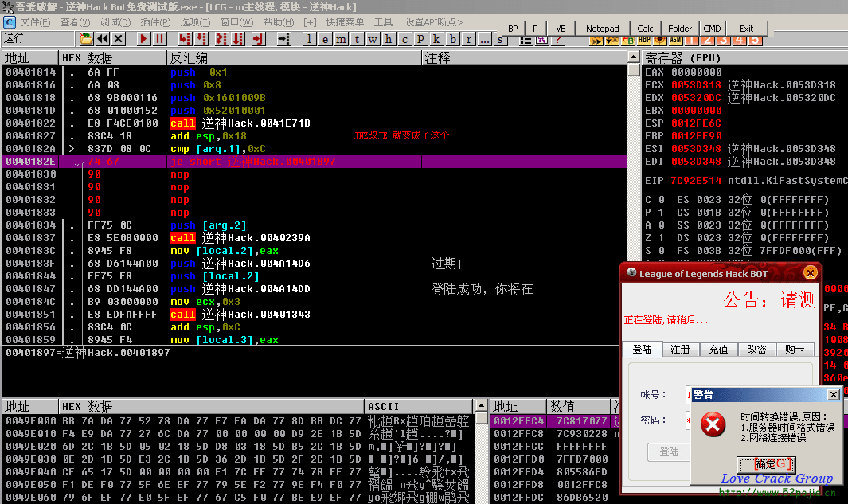
Task: Select the 登陆 tab in Hack BOT
Action: pos(643,350)
